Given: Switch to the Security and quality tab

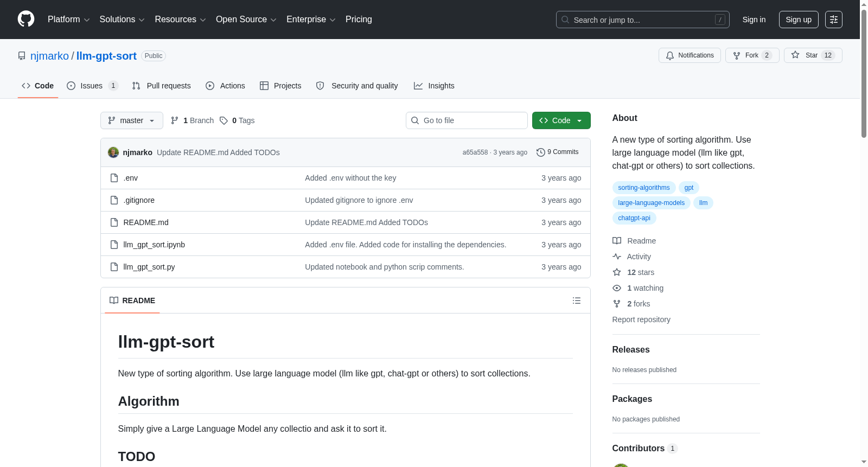Looking at the screenshot, I should point(357,86).
